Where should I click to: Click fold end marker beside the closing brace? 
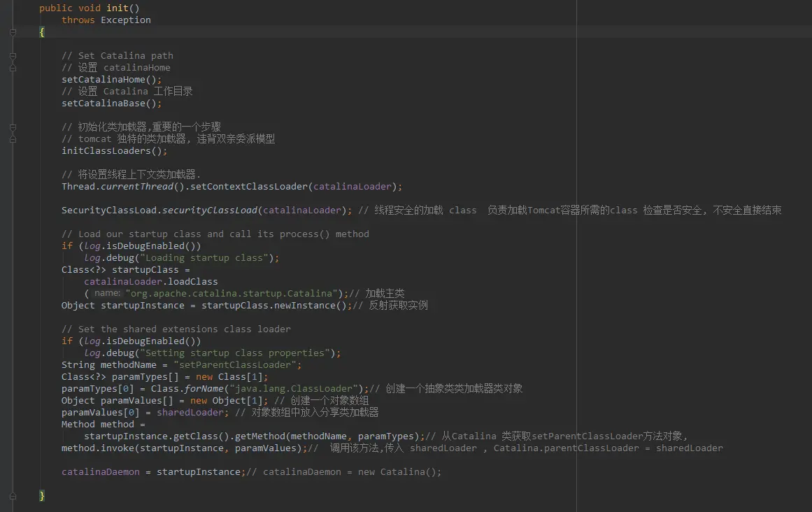[x=13, y=496]
